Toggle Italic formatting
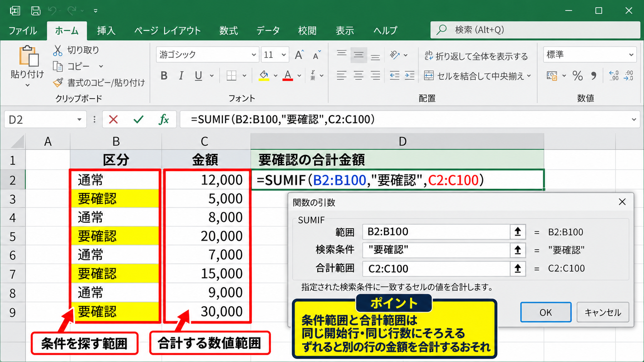The height and width of the screenshot is (362, 644). (x=181, y=76)
